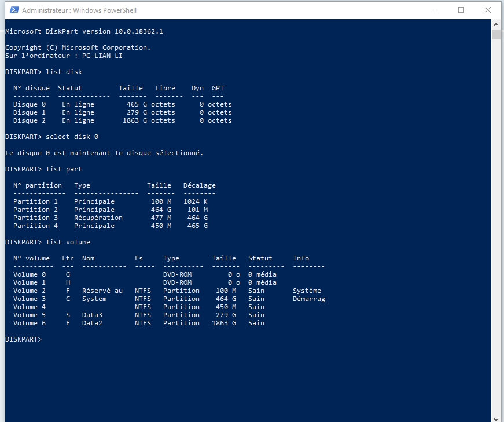Click the 'System' volume name
Screen dimensions: 504x422
(x=94, y=299)
